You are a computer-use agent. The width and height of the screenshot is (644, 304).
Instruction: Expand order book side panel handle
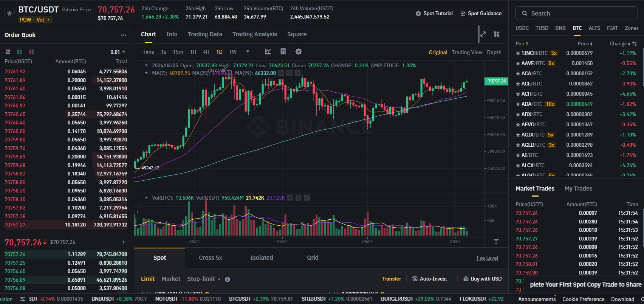pos(137,213)
